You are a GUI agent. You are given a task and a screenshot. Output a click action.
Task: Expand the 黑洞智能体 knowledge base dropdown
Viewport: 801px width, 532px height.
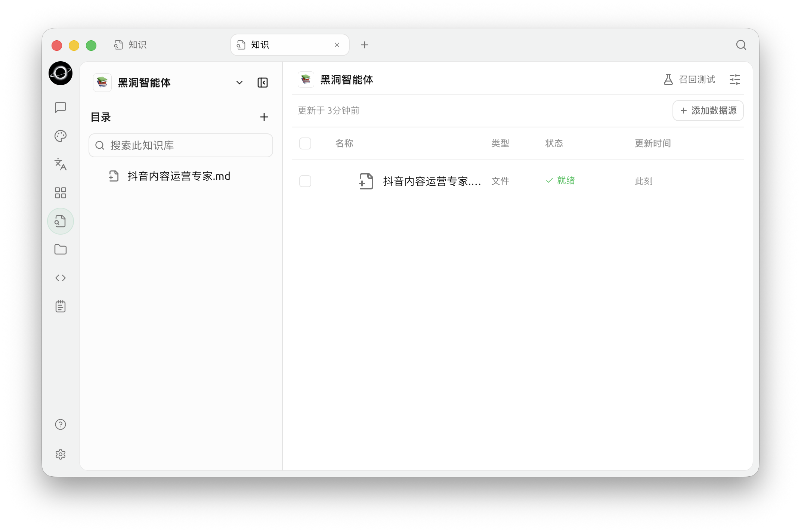tap(239, 83)
